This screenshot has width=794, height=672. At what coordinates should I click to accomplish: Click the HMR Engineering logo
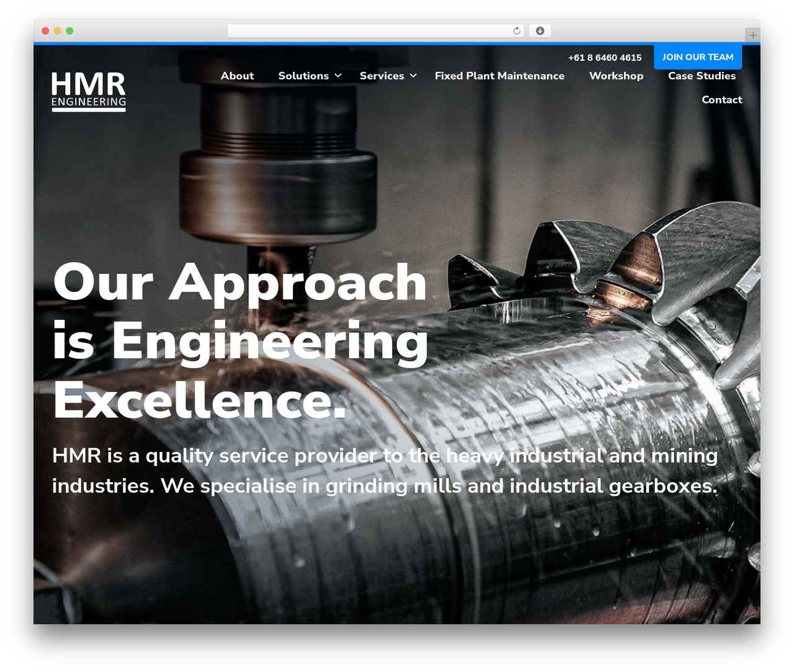coord(89,92)
